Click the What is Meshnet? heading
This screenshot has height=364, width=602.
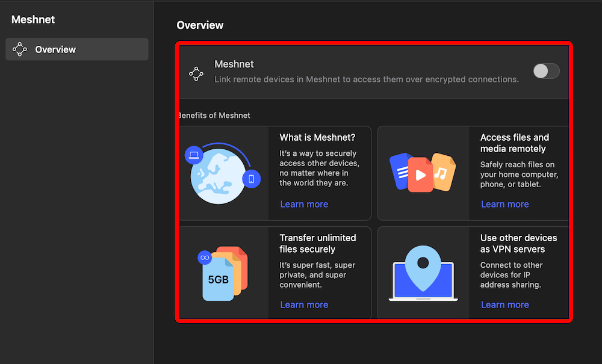(x=317, y=137)
